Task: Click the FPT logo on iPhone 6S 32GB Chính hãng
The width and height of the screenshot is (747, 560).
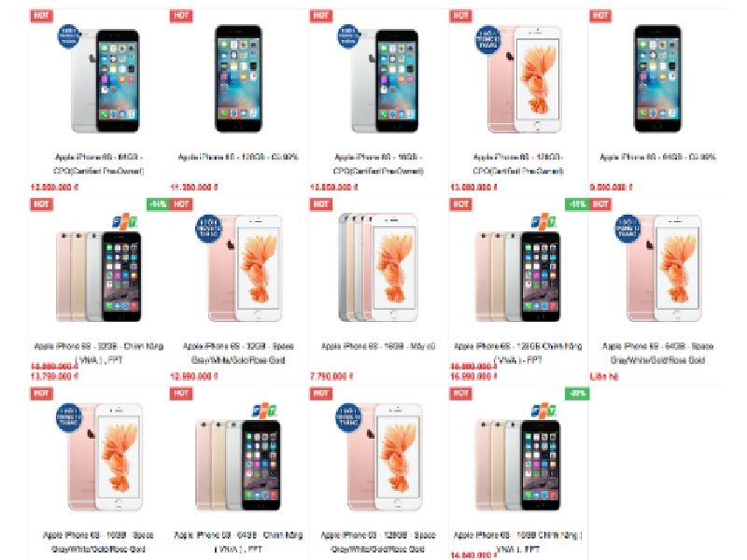Action: [x=125, y=221]
